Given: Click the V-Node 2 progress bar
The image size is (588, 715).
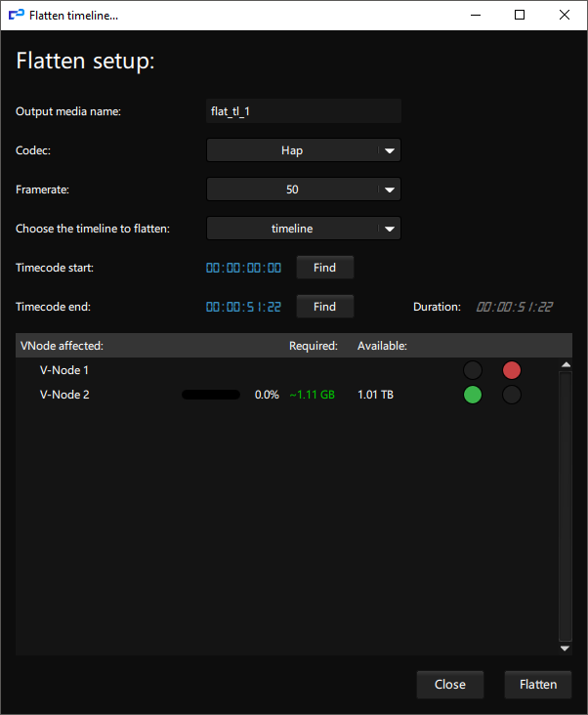Looking at the screenshot, I should point(211,395).
